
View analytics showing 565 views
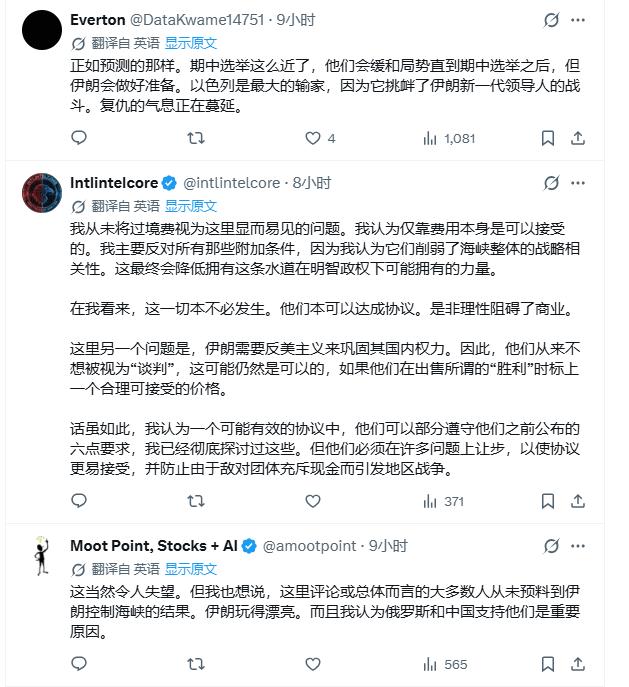coord(445,665)
